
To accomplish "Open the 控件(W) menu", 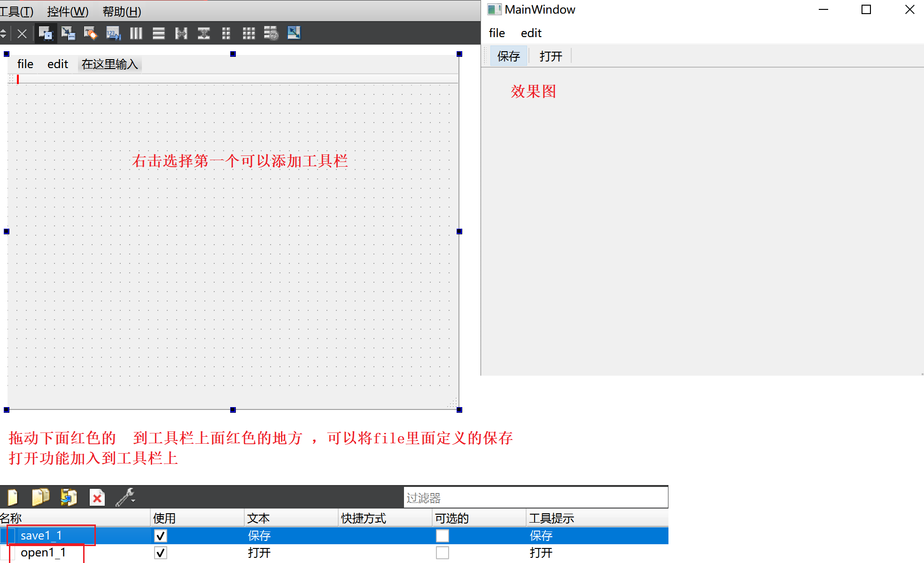I will 68,11.
